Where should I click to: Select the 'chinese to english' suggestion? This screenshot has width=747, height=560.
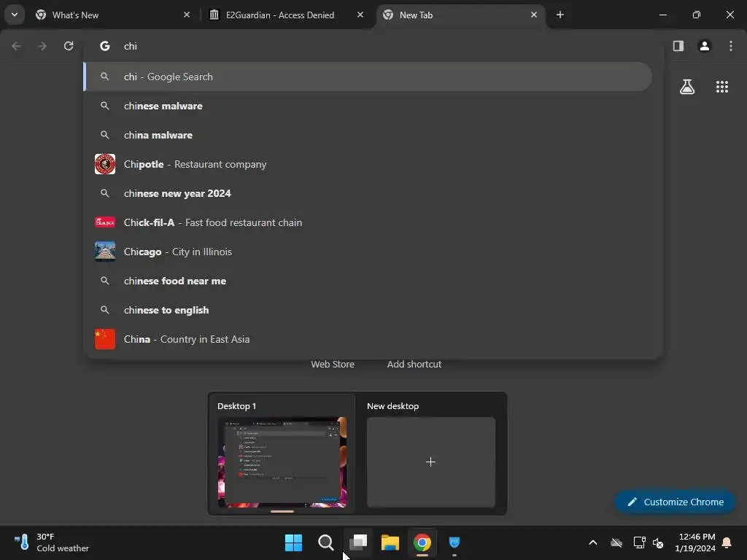[368, 310]
